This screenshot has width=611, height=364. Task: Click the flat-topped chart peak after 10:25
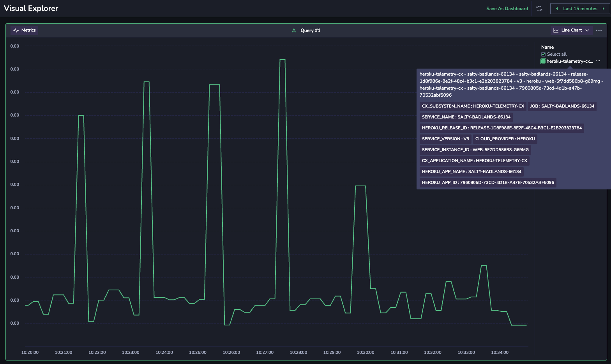(215, 85)
